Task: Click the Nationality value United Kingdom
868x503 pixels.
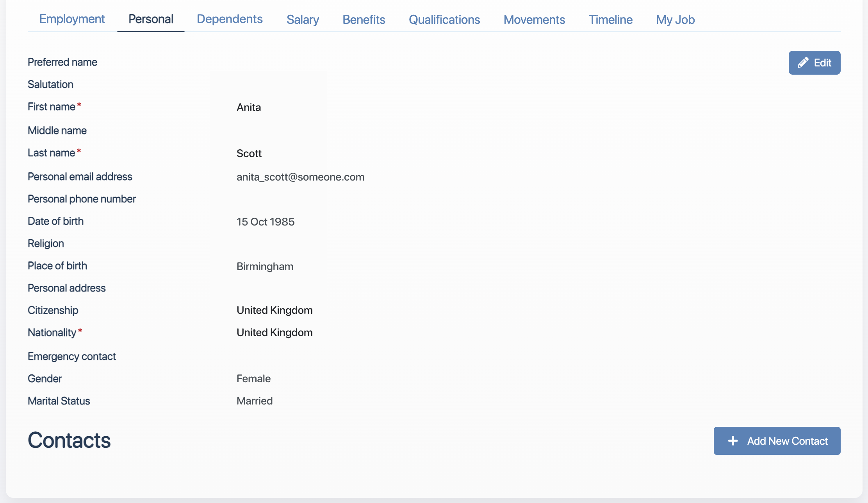Action: [274, 332]
